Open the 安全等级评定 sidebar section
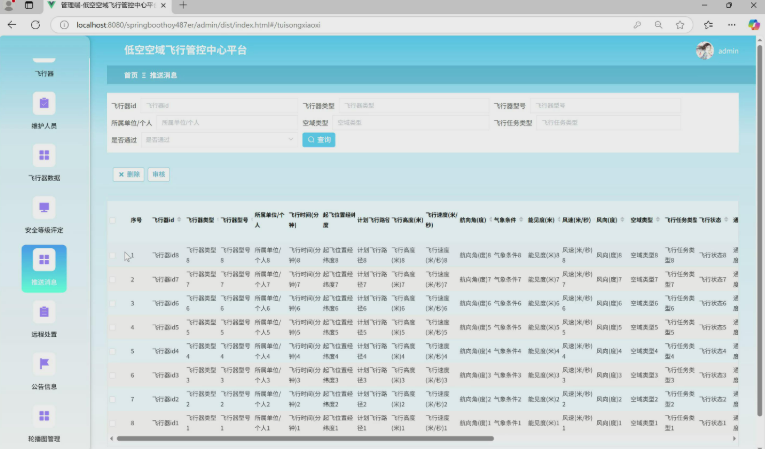765x449 pixels. (44, 214)
